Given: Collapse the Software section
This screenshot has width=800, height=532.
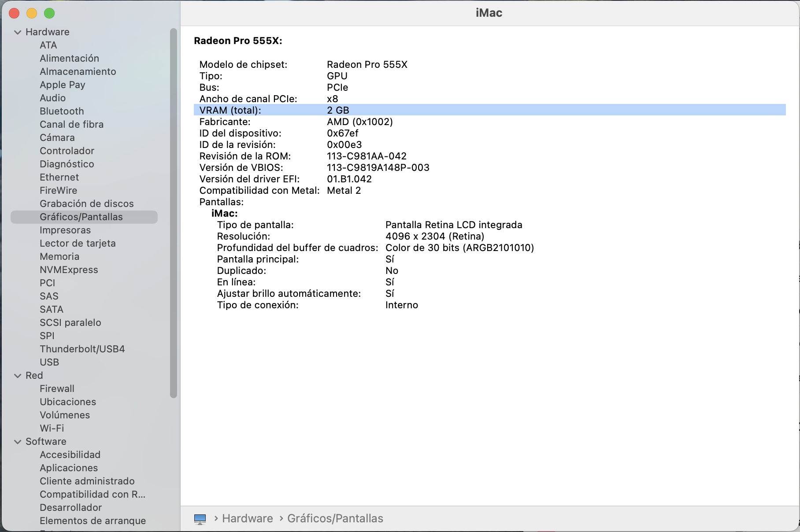Looking at the screenshot, I should [x=18, y=442].
